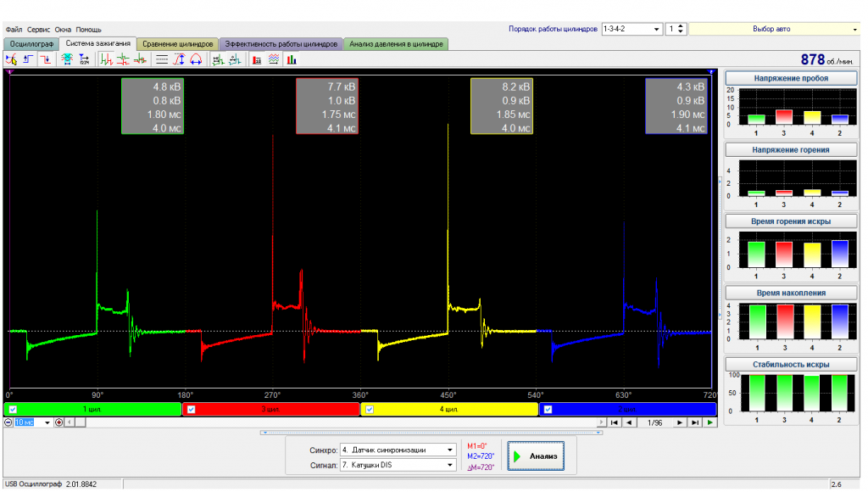The height and width of the screenshot is (492, 868).
Task: Open the Эффективность работы цилиндров tab
Action: coord(281,44)
